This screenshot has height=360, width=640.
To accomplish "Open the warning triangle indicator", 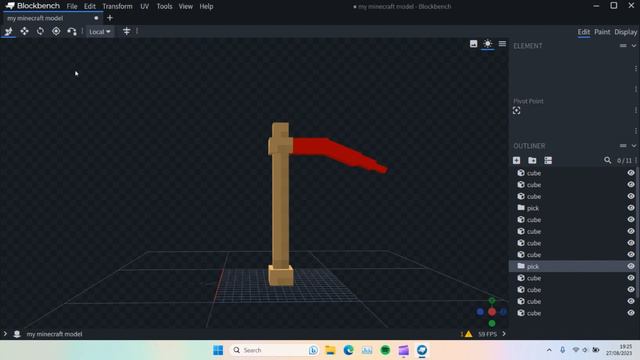I will click(x=468, y=334).
